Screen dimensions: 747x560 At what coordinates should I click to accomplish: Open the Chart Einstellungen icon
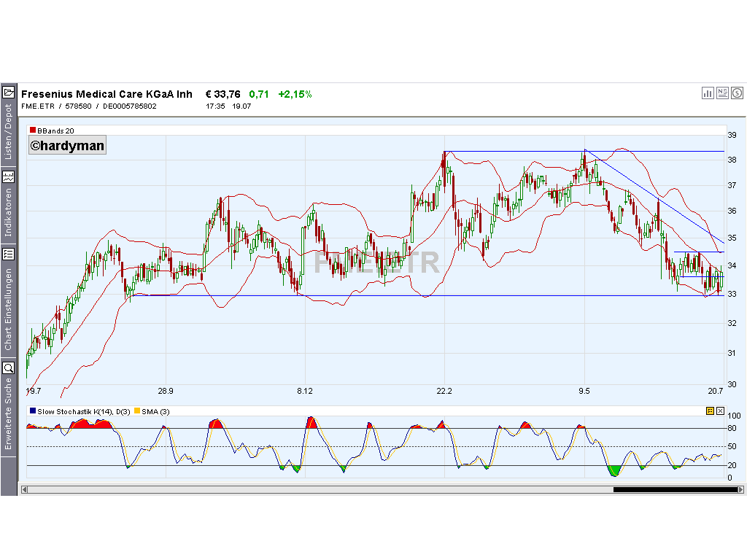pos(9,254)
